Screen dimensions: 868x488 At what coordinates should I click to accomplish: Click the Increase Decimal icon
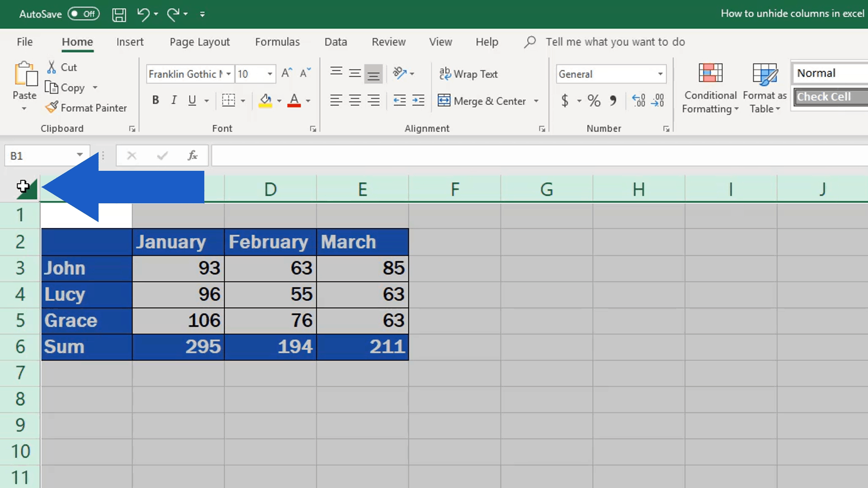pyautogui.click(x=639, y=100)
